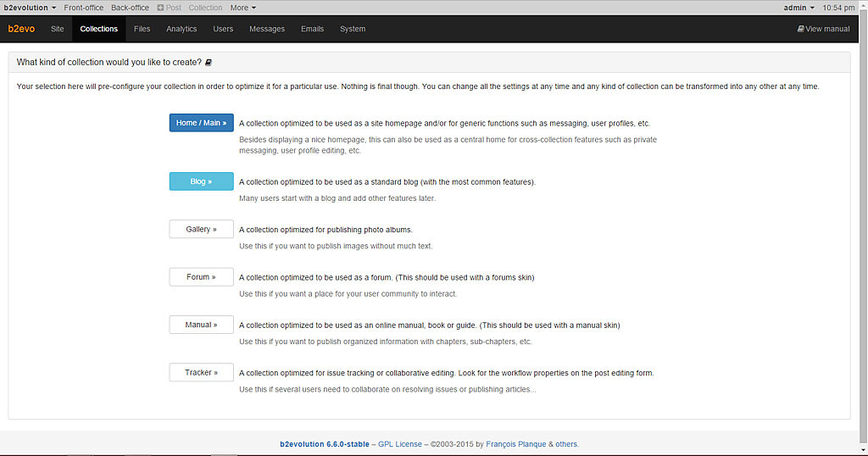Open the GPL License link
Screen dimensions: 868x456
(x=399, y=444)
